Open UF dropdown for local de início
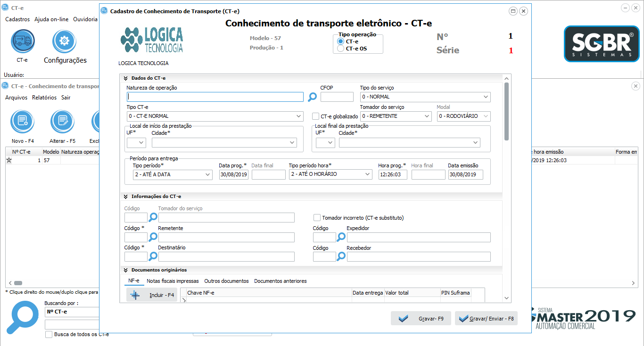644x346 pixels. click(136, 142)
